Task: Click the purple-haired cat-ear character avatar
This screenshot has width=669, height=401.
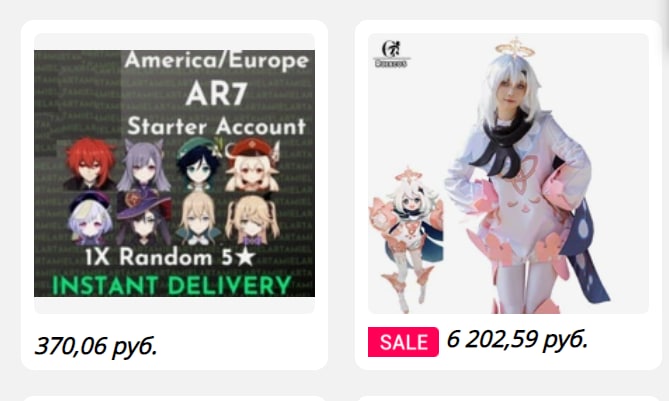Action: click(144, 164)
